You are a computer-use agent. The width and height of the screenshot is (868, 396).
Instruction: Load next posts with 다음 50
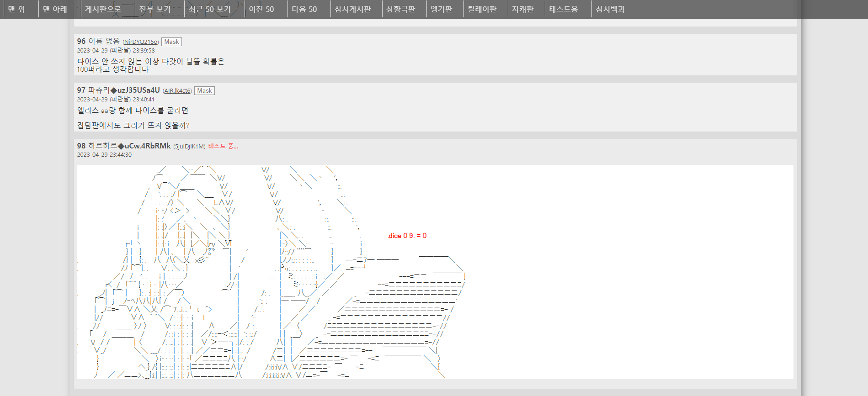pyautogui.click(x=304, y=9)
